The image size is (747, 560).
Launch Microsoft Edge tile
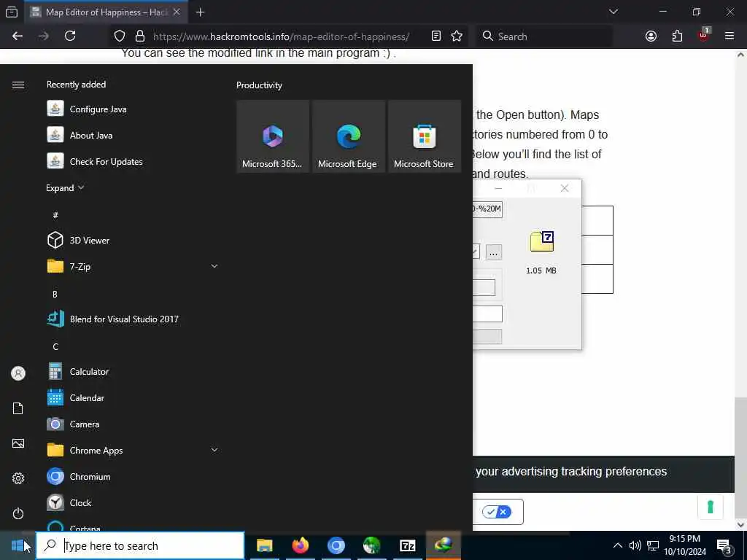(348, 136)
